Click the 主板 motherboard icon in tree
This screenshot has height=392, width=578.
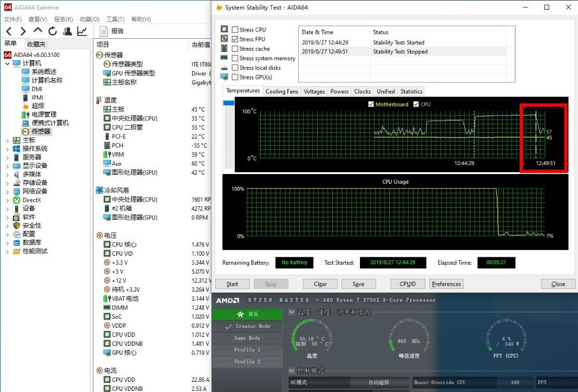tap(16, 140)
